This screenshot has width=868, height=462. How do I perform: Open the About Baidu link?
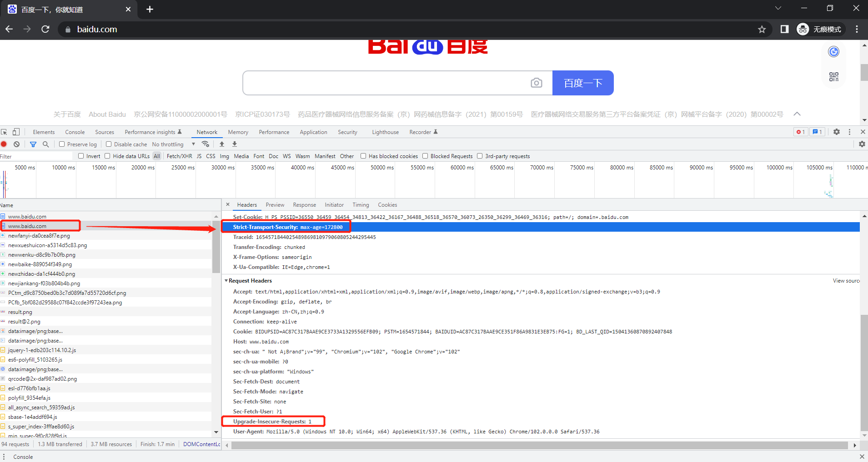point(107,114)
